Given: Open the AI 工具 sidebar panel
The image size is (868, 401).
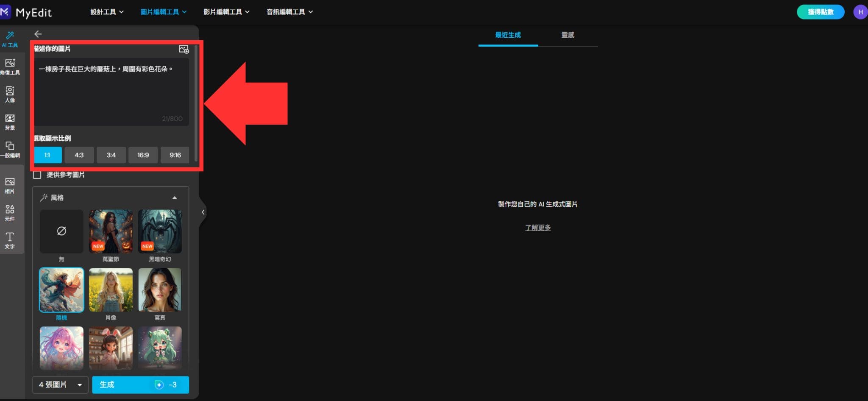Looking at the screenshot, I should tap(10, 39).
